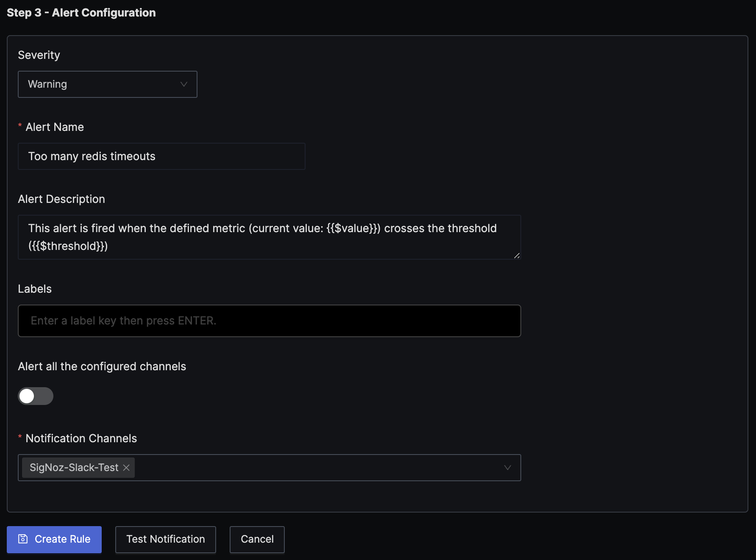Grab the description textarea resize handle
The image size is (756, 560).
[x=517, y=255]
